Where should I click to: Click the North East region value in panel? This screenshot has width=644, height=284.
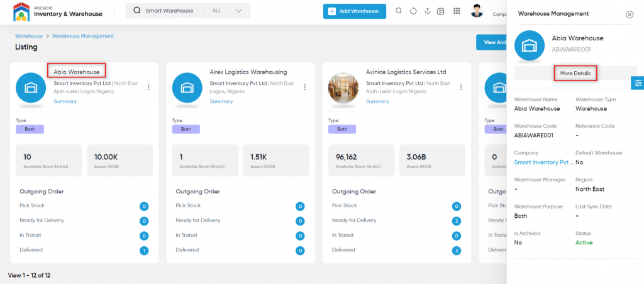pyautogui.click(x=590, y=189)
